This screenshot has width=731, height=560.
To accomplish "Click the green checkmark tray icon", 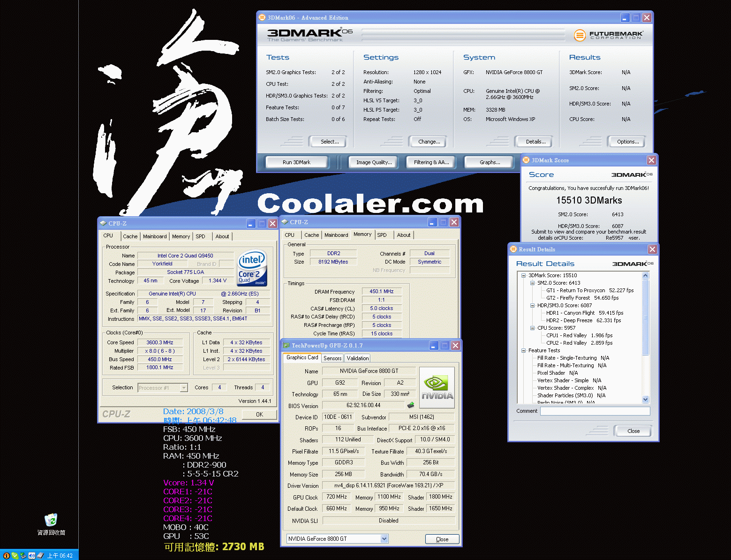I will (x=15, y=555).
